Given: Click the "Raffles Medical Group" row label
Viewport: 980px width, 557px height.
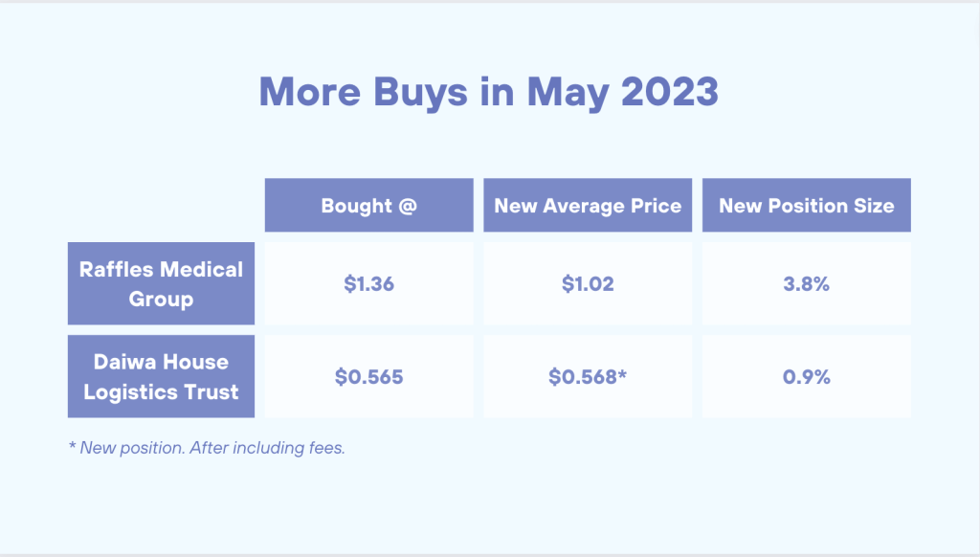Looking at the screenshot, I should coord(161,284).
